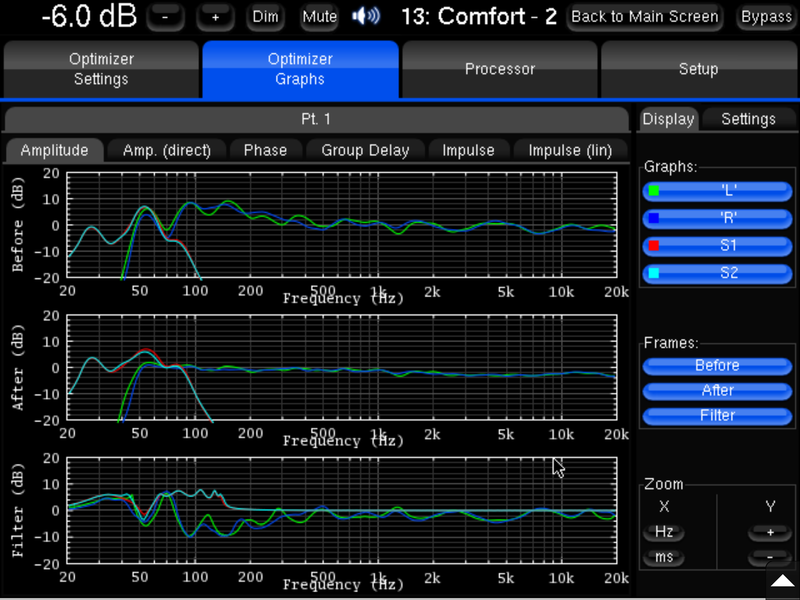This screenshot has height=600, width=800.
Task: Toggle the Dim button
Action: coord(265,17)
